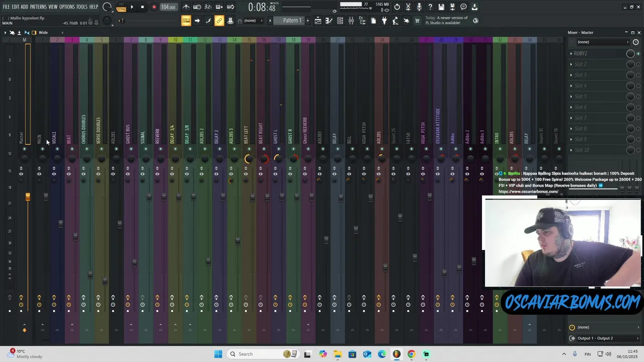Open the Mixer view icon
Screen dimensions: 644x362
pyautogui.click(x=351, y=21)
